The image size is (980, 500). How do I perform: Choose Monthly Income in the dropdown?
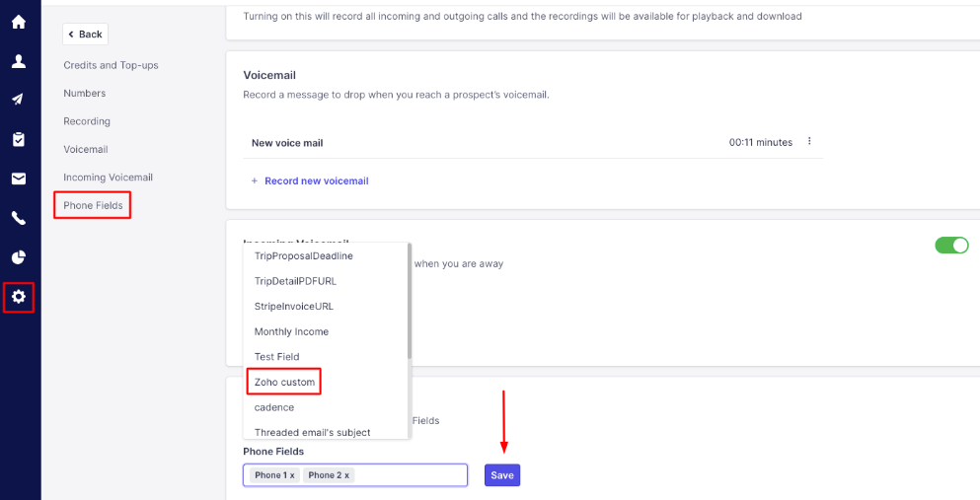291,331
